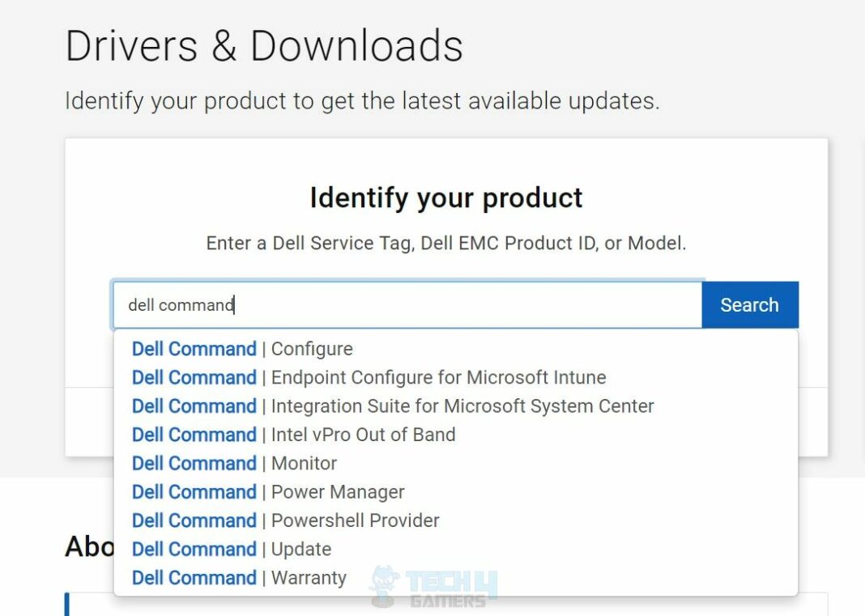
Task: Click the highlighted "Dell Command" text in Configure suggestion
Action: [194, 348]
